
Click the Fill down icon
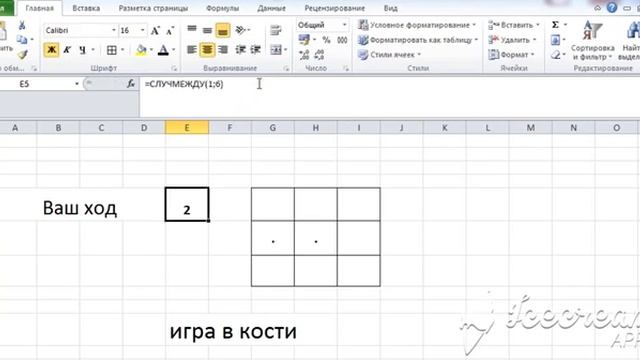click(x=556, y=40)
